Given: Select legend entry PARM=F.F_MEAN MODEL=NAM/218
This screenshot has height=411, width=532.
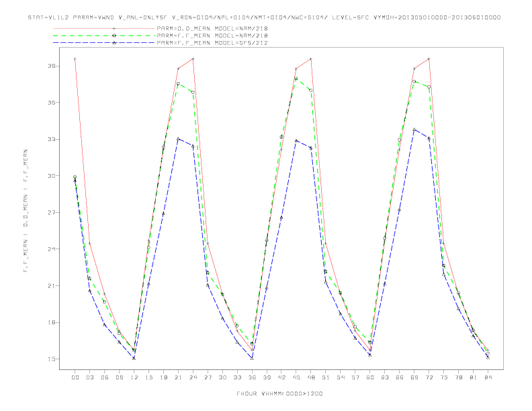Looking at the screenshot, I should click(212, 36).
